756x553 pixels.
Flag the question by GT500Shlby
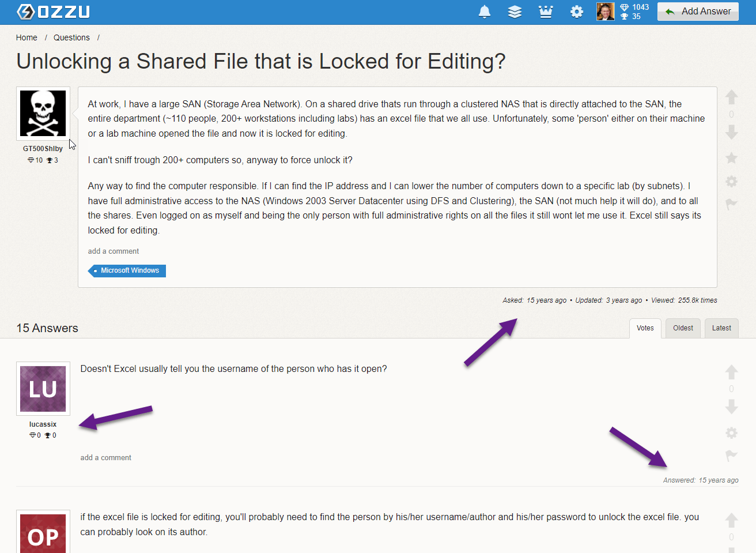point(731,204)
